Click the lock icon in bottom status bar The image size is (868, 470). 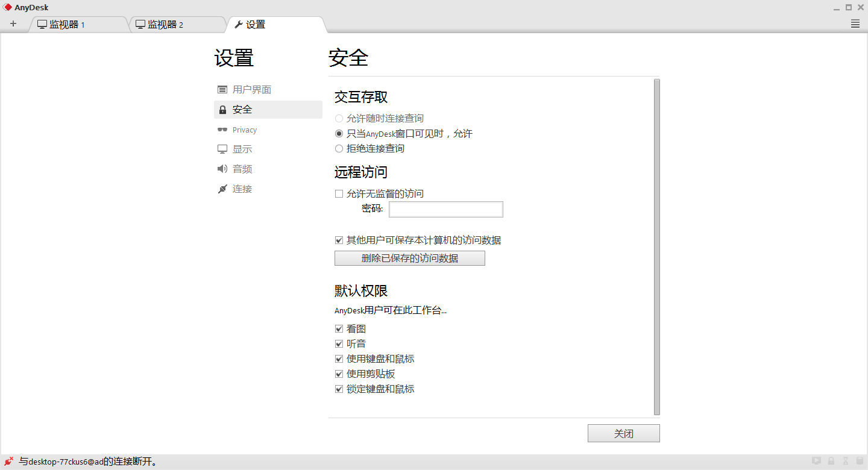831,460
